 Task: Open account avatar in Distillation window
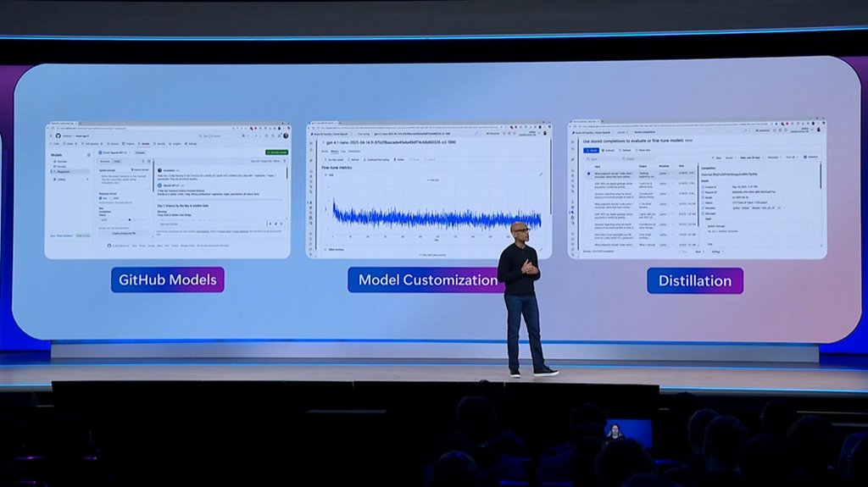(819, 130)
